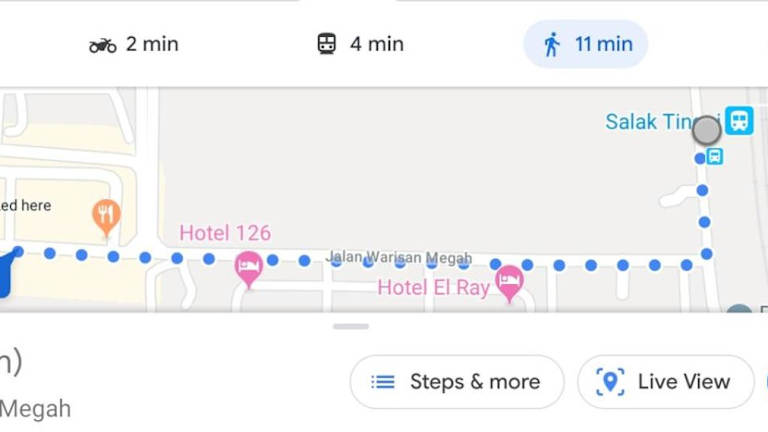Open the Hotel 126 text label
The height and width of the screenshot is (432, 768).
click(225, 233)
